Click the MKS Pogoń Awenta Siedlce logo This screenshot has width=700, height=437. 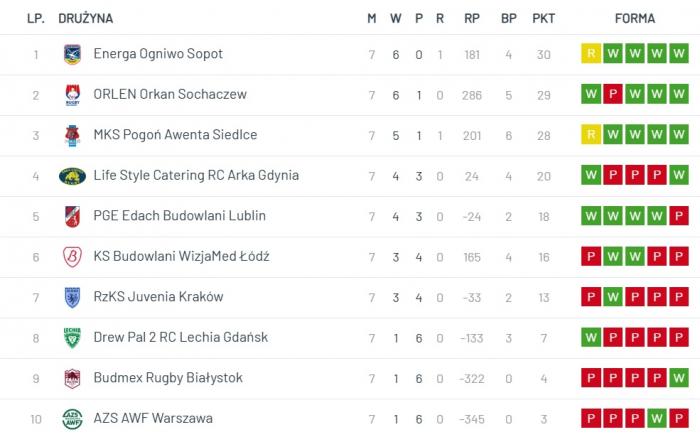[x=72, y=135]
